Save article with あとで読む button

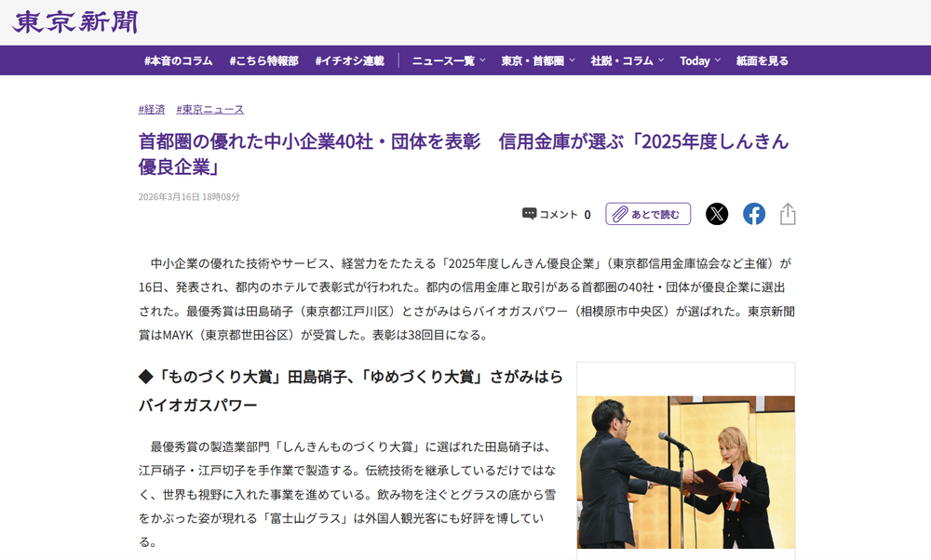point(648,214)
